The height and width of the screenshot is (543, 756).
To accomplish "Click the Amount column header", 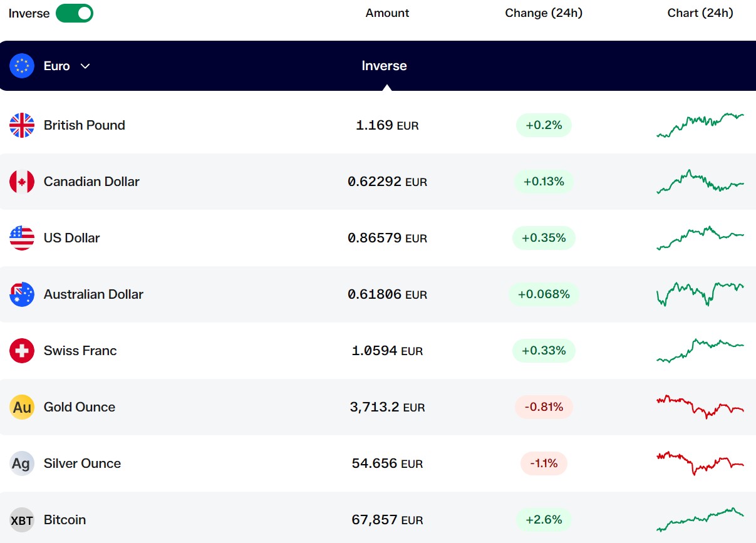I will point(387,13).
